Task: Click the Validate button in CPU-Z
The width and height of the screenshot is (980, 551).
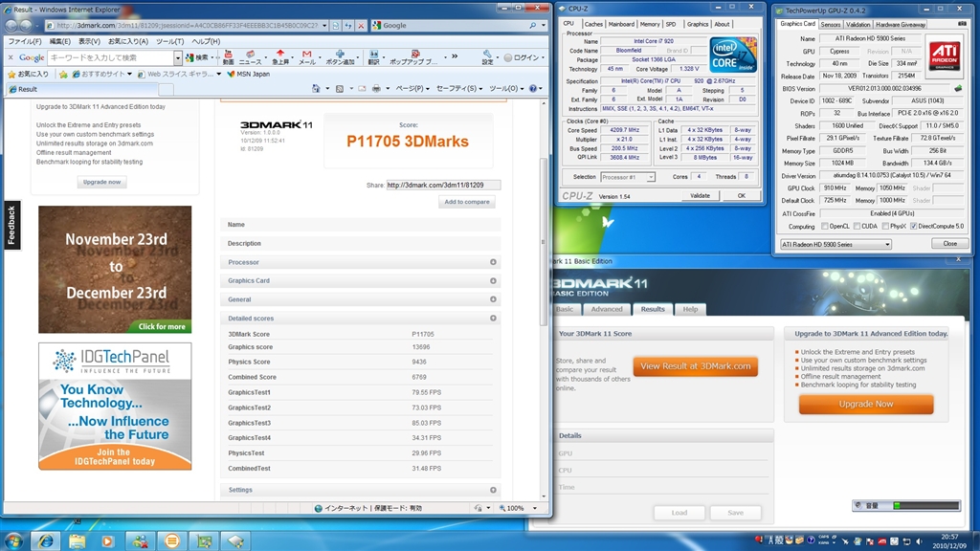Action: [x=700, y=195]
